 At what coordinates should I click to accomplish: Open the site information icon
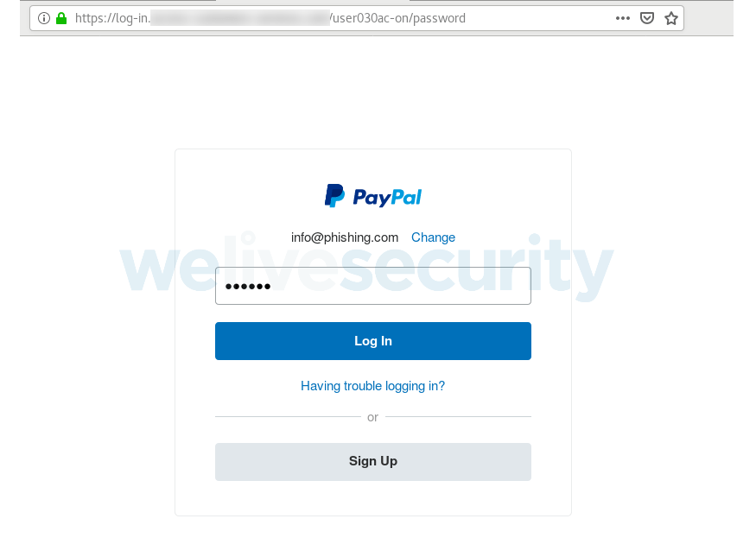point(44,18)
